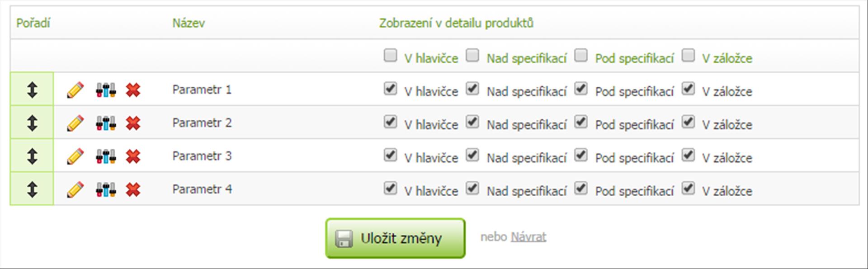This screenshot has width=868, height=269.
Task: Open the sliders settings icon for Parametr 3
Action: coord(106,156)
